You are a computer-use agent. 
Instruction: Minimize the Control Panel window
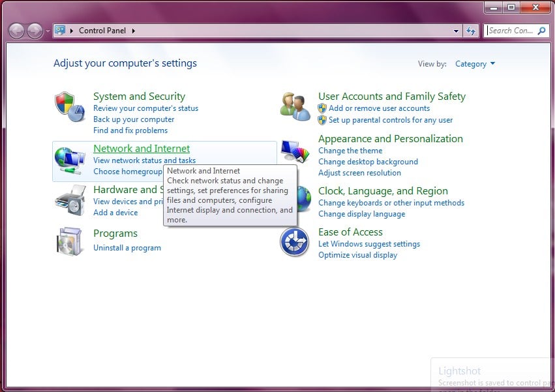[x=494, y=7]
